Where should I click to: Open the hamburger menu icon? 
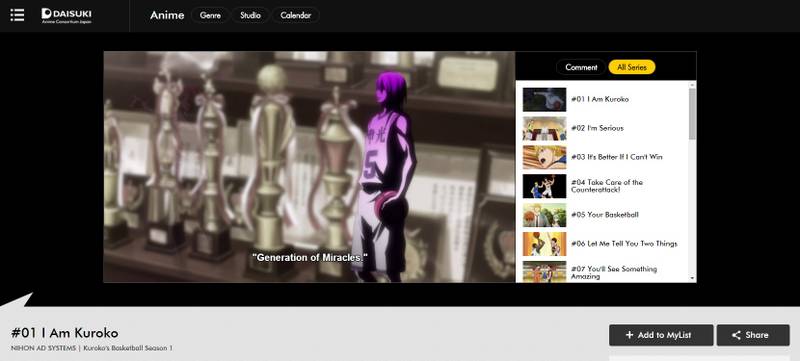tap(17, 15)
